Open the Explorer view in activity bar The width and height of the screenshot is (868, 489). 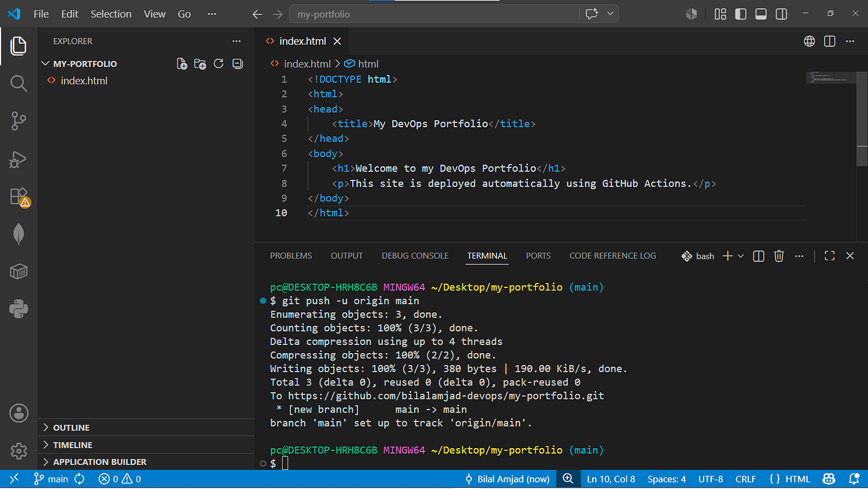click(x=19, y=45)
